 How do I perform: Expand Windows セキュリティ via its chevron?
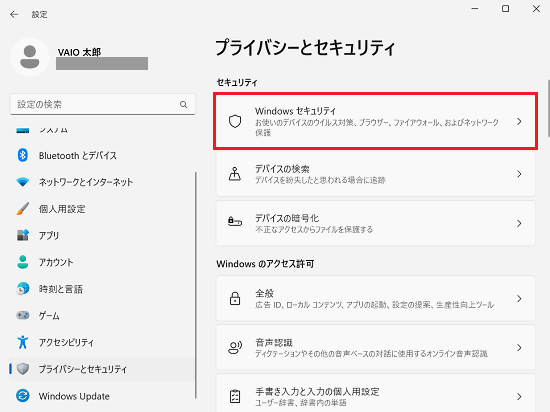coord(519,121)
